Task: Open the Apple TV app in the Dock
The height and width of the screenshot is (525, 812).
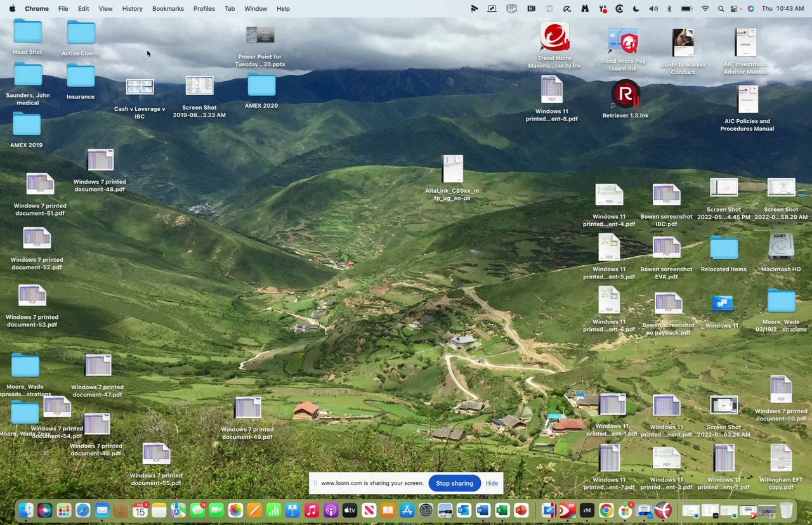Action: 350,510
